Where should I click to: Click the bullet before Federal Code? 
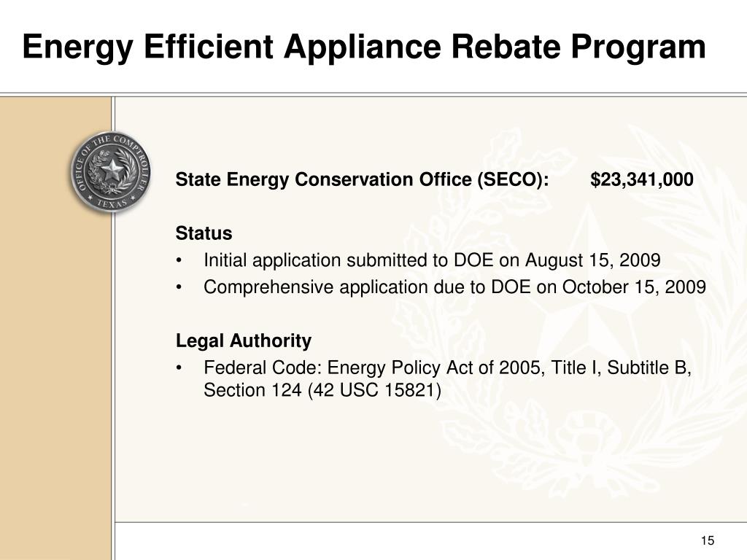point(179,368)
